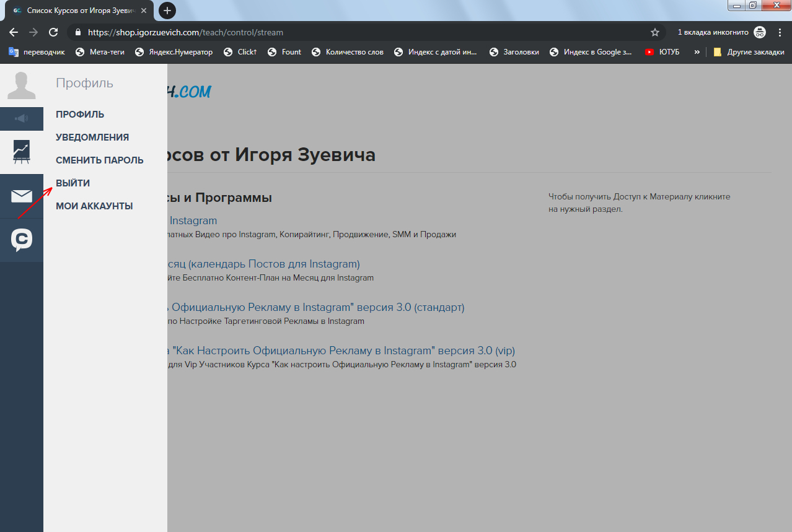Go back with the browser back arrow
The image size is (792, 532).
[x=14, y=32]
